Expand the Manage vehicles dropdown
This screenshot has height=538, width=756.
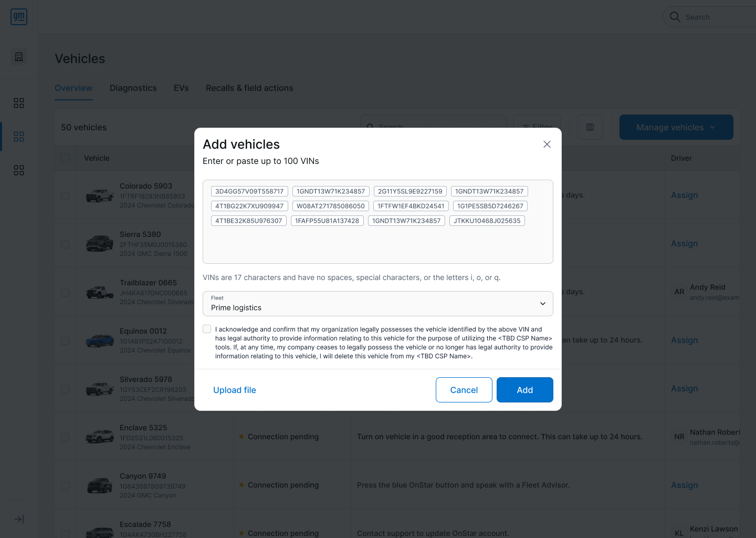[676, 127]
